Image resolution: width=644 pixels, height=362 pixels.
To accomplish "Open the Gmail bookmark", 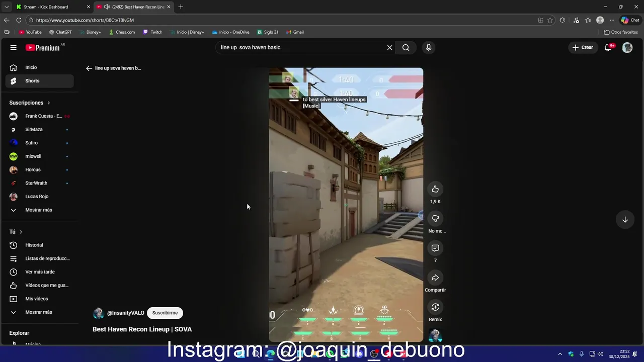I will coord(295,32).
